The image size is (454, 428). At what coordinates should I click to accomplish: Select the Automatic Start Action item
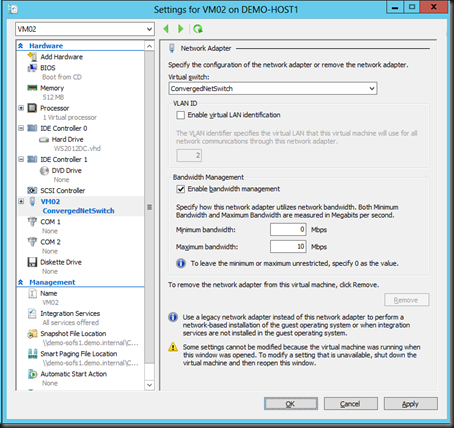pos(74,374)
